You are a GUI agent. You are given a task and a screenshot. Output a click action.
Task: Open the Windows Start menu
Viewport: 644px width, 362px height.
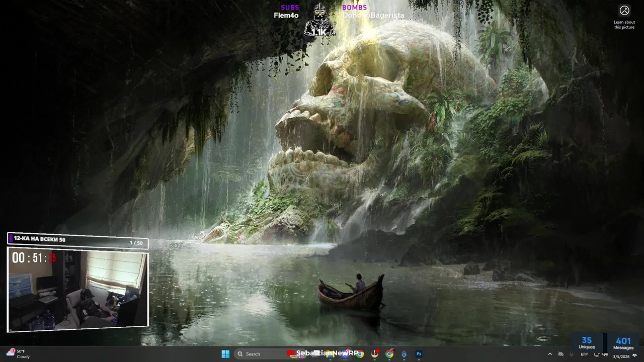pos(225,354)
